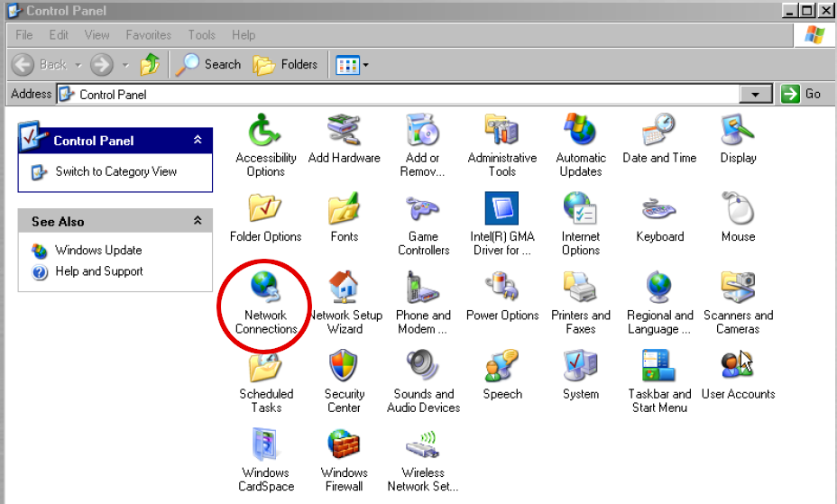Collapse the See Also section
The height and width of the screenshot is (504, 837).
(x=198, y=221)
